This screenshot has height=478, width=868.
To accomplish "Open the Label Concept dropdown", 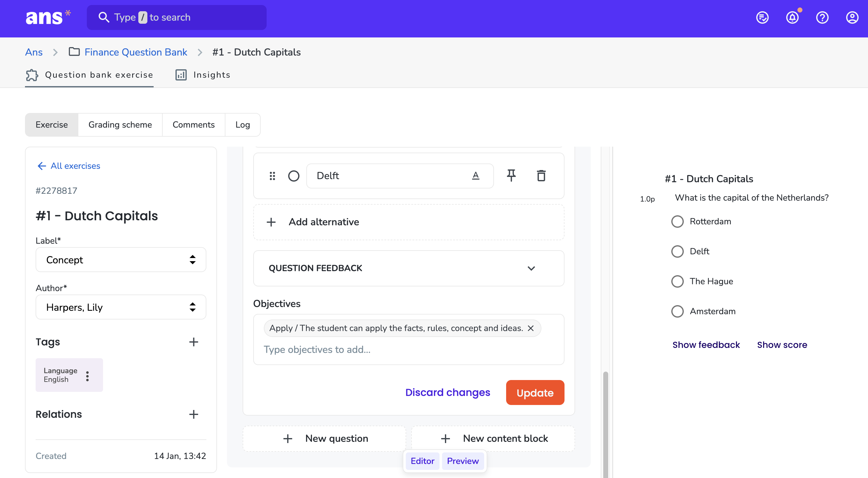I will (121, 260).
